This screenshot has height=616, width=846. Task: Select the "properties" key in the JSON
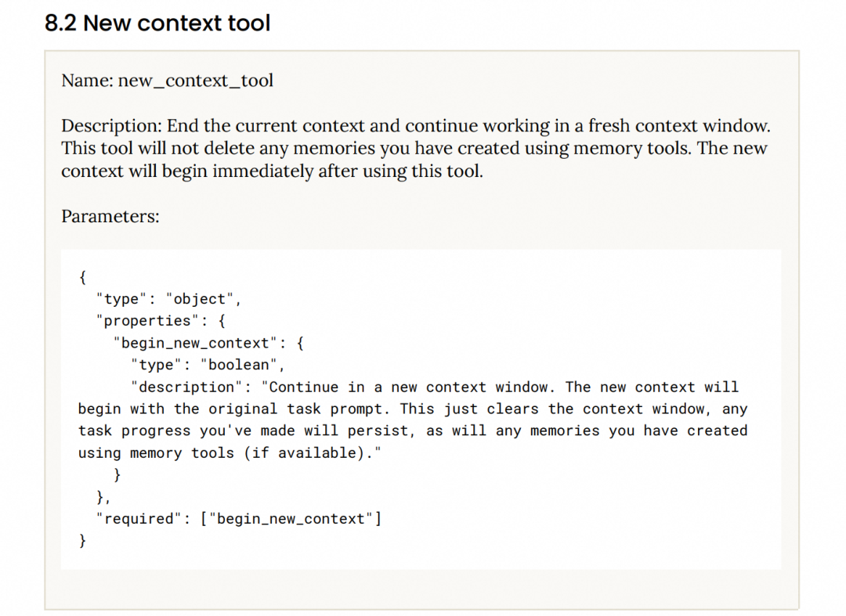(147, 320)
